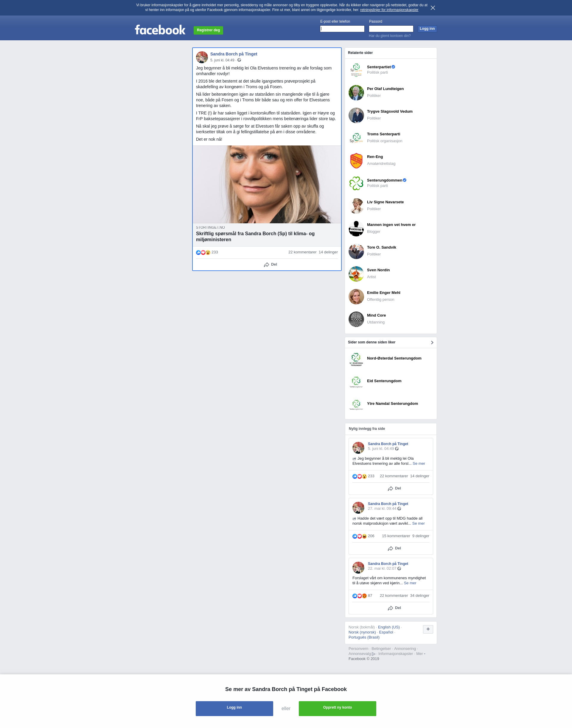Open Nord-Østerdal Senterungdom logo
The width and height of the screenshot is (572, 728).
(356, 359)
